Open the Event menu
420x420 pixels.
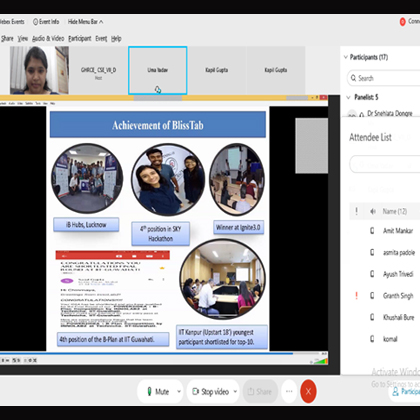pos(101,39)
